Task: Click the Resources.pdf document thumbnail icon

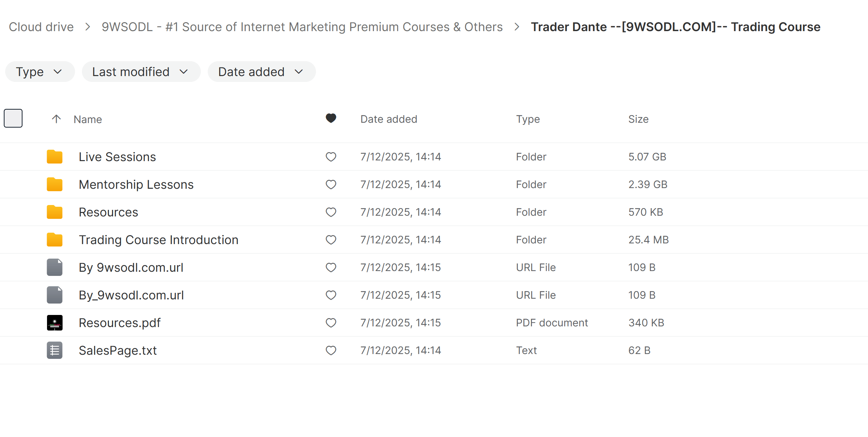Action: coord(54,322)
